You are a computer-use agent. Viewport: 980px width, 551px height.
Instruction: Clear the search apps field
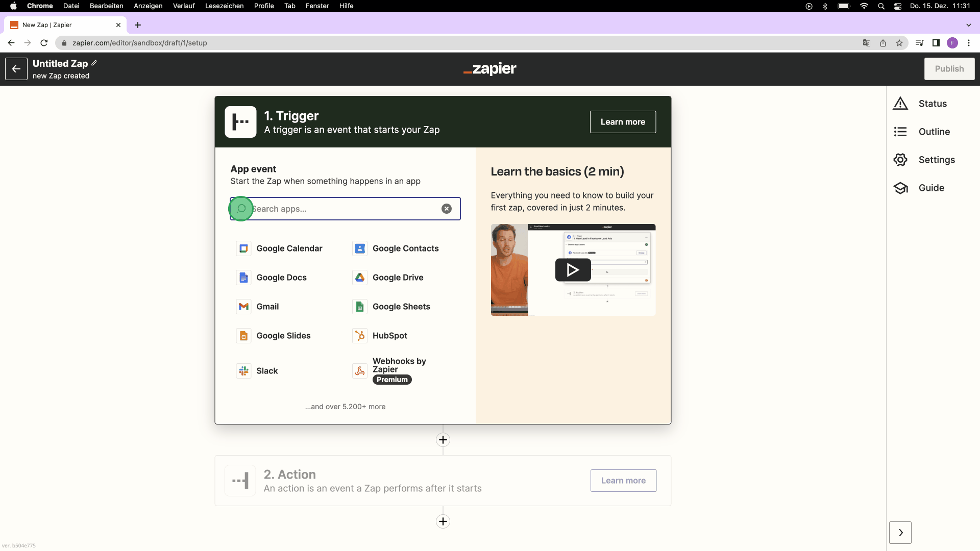click(447, 209)
